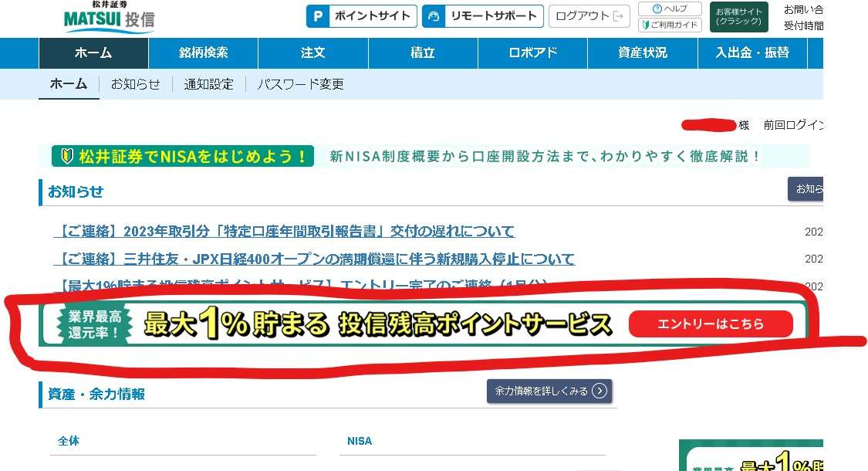Click the お知らせ section heading
The height and width of the screenshot is (471, 868).
(76, 191)
